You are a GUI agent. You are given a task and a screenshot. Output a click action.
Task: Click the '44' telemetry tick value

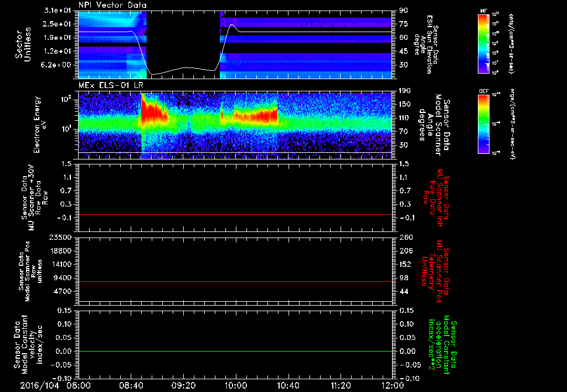(404, 291)
